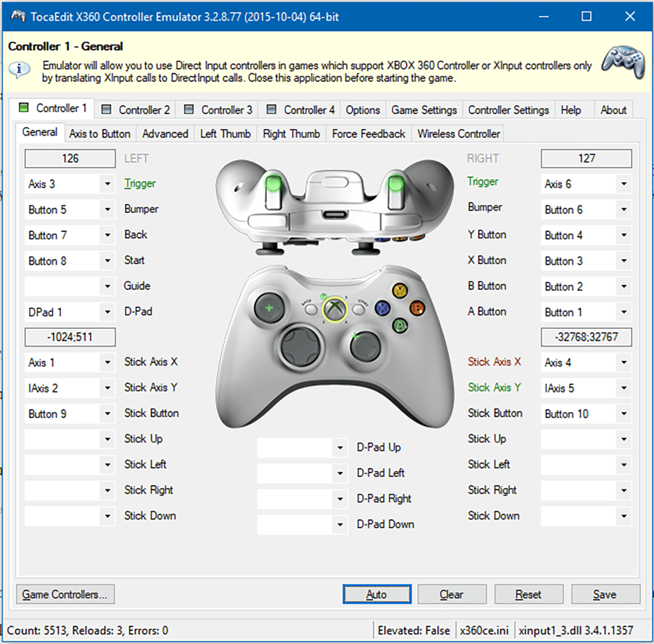This screenshot has width=654, height=644.
Task: Expand the A Button mapping dropdown
Action: coord(624,312)
